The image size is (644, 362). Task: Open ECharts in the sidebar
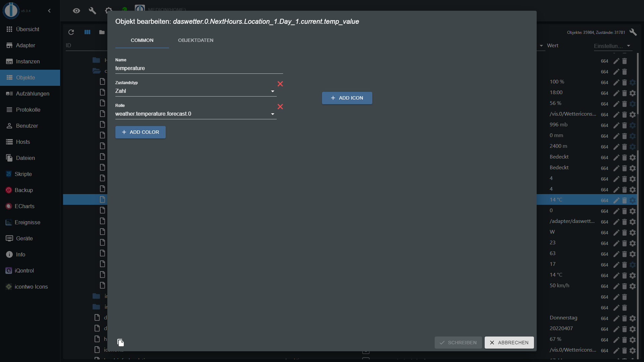30,206
